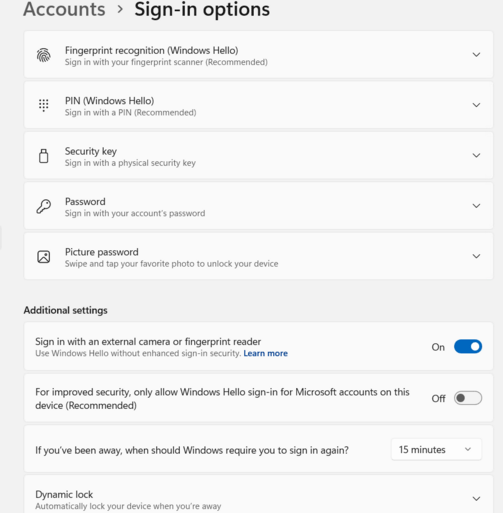This screenshot has width=503, height=513.
Task: Click Sign in with a physical security key
Action: point(130,163)
